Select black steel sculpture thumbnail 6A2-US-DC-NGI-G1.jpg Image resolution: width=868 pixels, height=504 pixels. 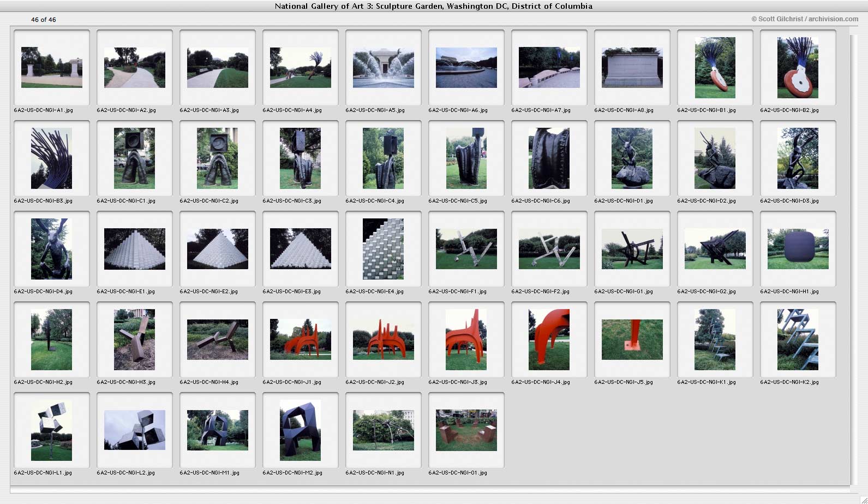632,249
